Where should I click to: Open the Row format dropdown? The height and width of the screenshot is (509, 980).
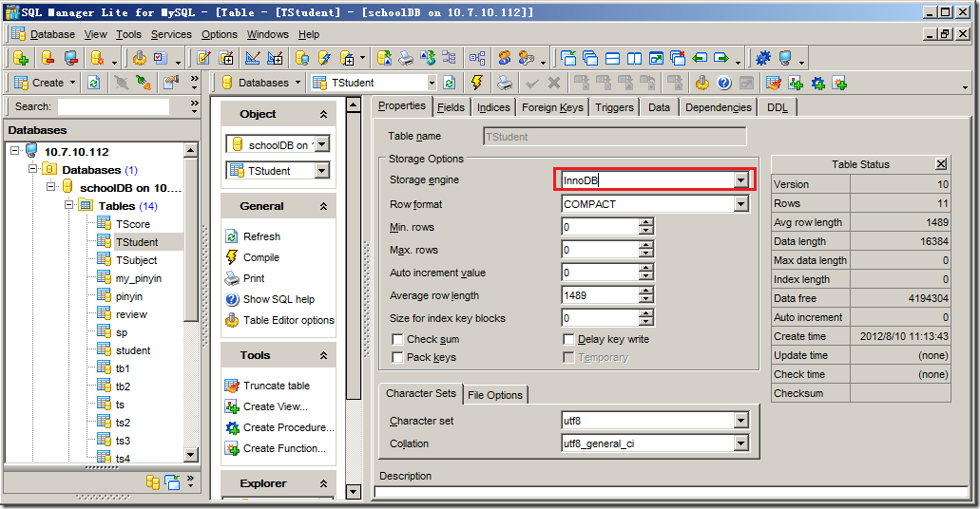pos(741,204)
